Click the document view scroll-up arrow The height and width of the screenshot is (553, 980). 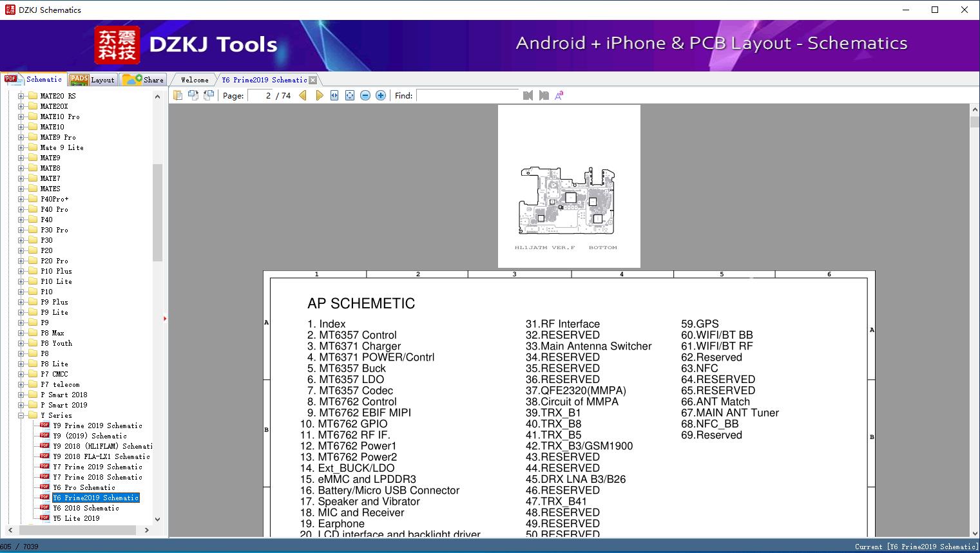click(974, 110)
